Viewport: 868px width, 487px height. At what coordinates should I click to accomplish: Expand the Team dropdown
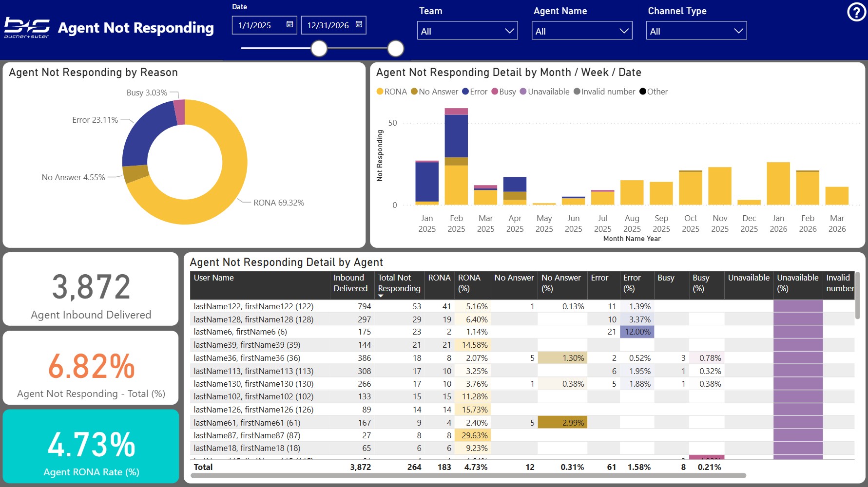(467, 31)
